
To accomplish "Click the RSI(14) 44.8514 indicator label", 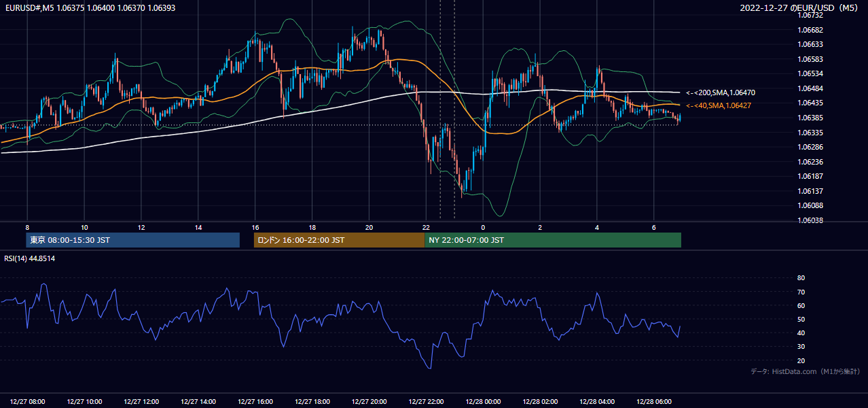I will (x=30, y=258).
